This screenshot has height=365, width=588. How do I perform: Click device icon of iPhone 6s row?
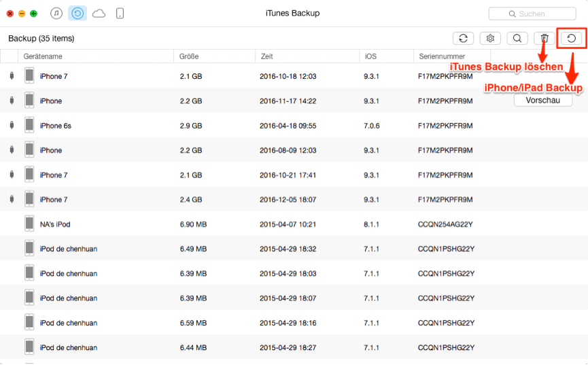[29, 125]
